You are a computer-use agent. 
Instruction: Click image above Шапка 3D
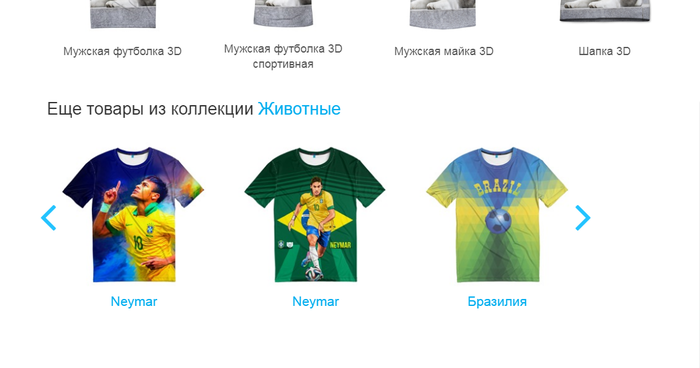605,11
